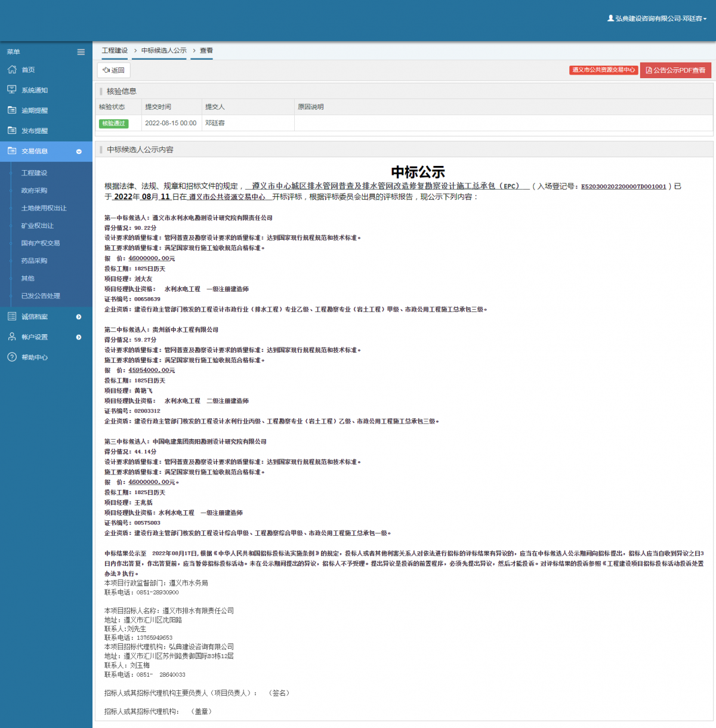Click first candidate bid price 46000000.00元

pos(152,258)
